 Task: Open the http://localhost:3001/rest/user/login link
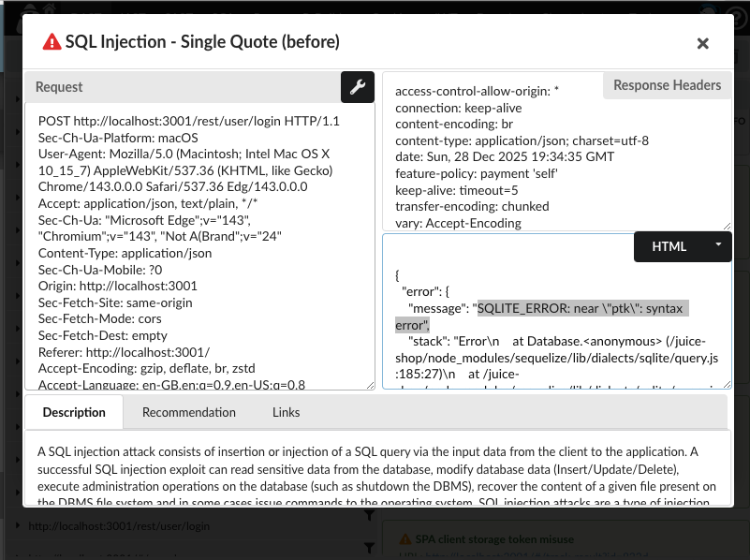[x=117, y=525]
